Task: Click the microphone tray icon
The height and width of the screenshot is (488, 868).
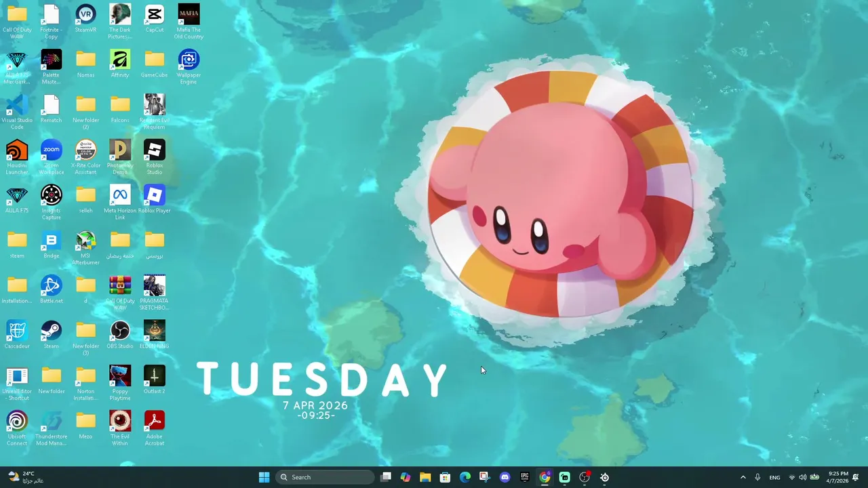Action: coord(757,477)
